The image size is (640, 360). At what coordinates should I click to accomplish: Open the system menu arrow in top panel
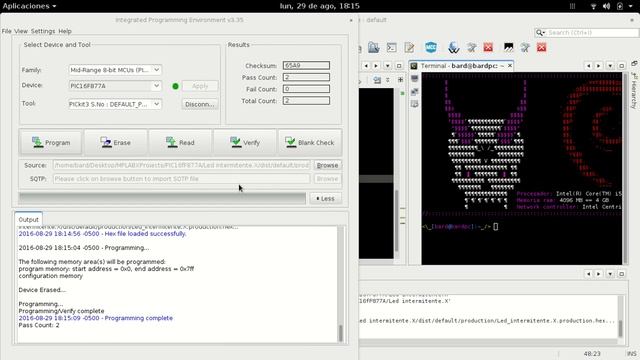click(631, 6)
